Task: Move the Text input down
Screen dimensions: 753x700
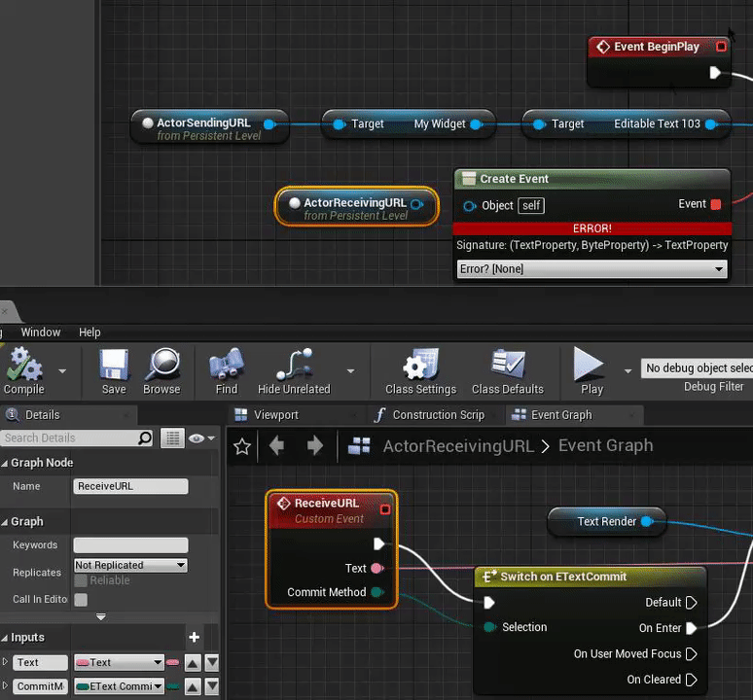Action: coord(212,663)
